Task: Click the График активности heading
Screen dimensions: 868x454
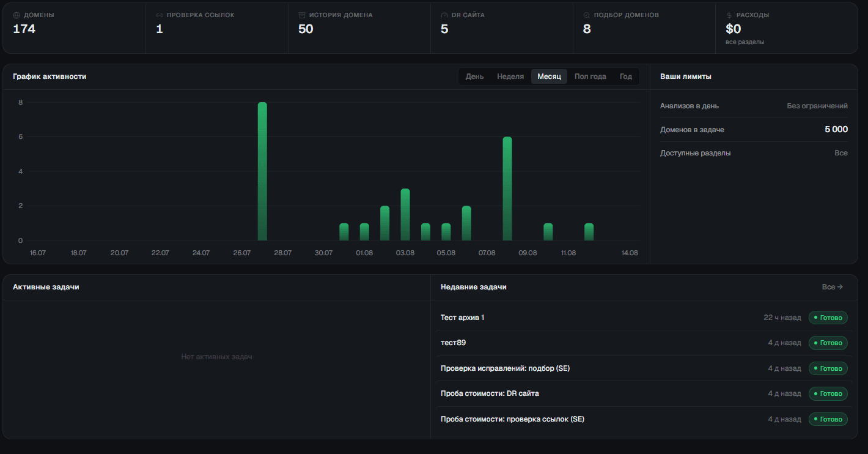Action: [50, 76]
